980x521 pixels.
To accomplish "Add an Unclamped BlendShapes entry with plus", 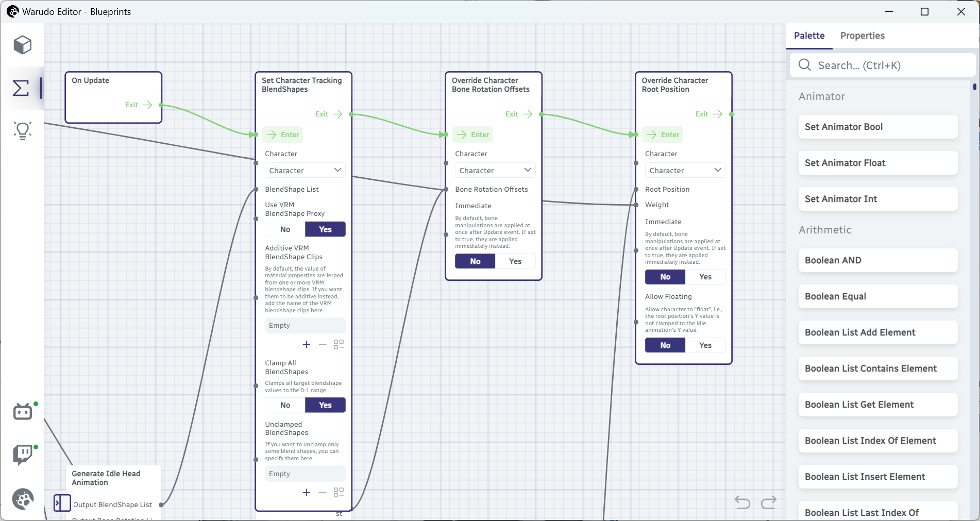I will tap(307, 492).
